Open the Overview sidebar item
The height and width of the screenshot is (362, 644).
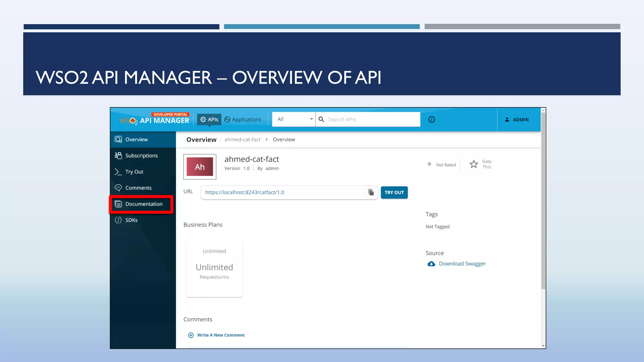tap(143, 140)
